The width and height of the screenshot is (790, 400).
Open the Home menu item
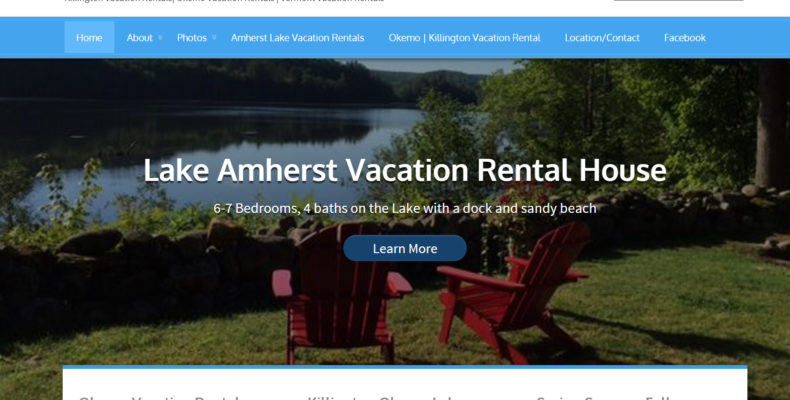coord(89,37)
